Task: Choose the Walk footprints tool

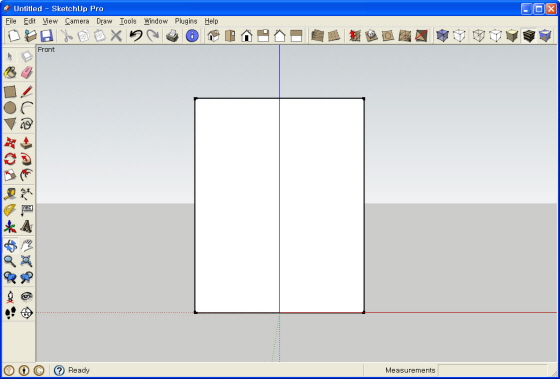Action: click(x=10, y=313)
